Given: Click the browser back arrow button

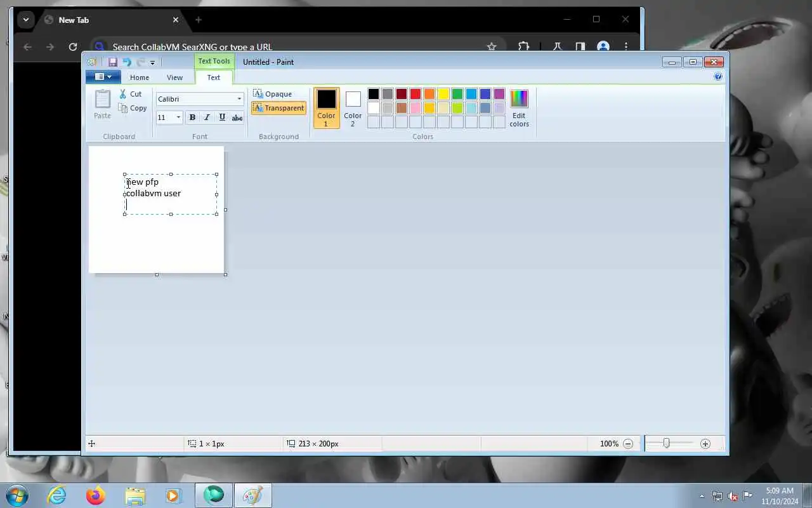Looking at the screenshot, I should coord(27,47).
